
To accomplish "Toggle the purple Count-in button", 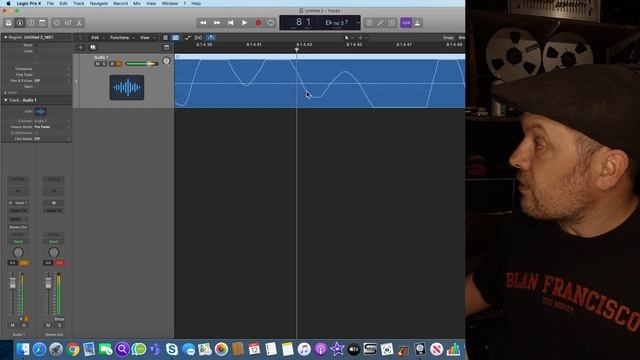I will point(406,23).
